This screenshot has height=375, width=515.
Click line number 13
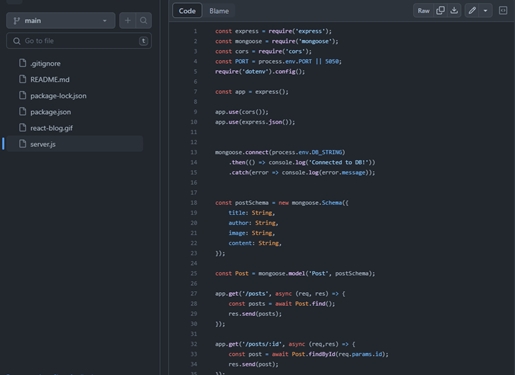(x=194, y=152)
